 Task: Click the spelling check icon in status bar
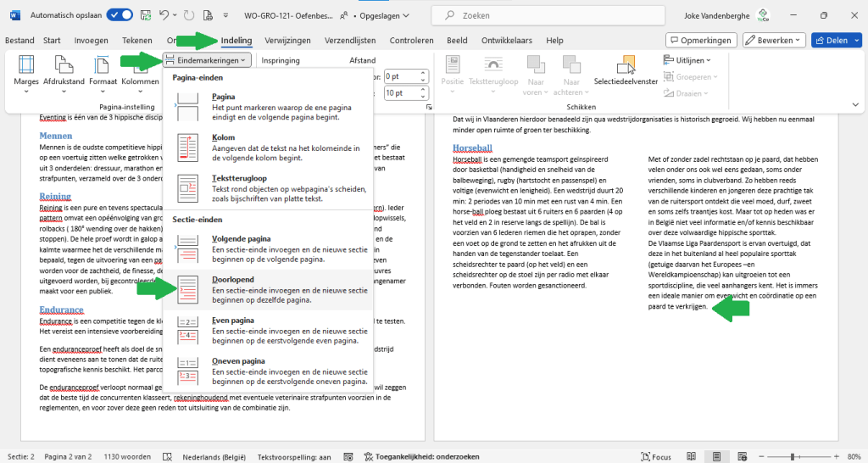(167, 457)
